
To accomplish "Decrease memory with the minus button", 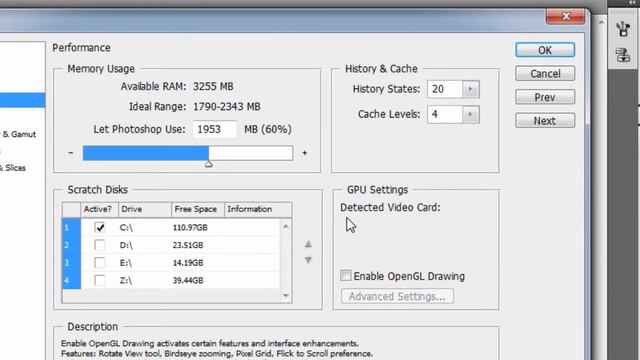I will tap(71, 153).
